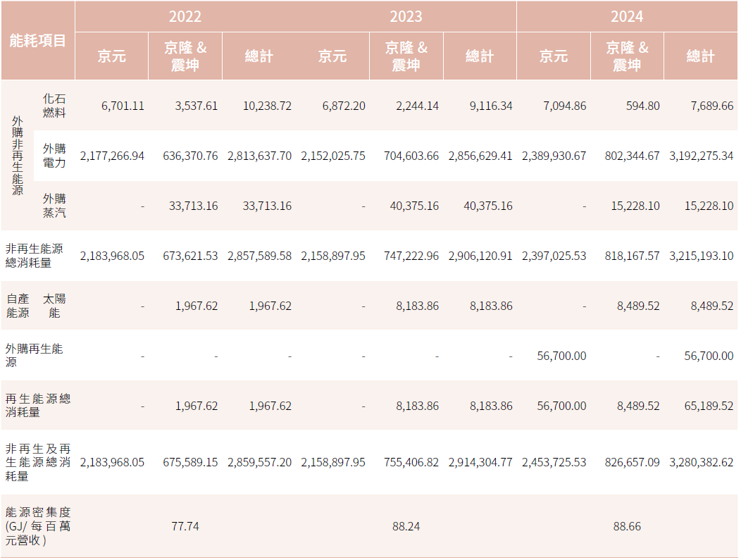741x560 pixels.
Task: Select the 外購再生能源 row label
Action: click(x=35, y=356)
